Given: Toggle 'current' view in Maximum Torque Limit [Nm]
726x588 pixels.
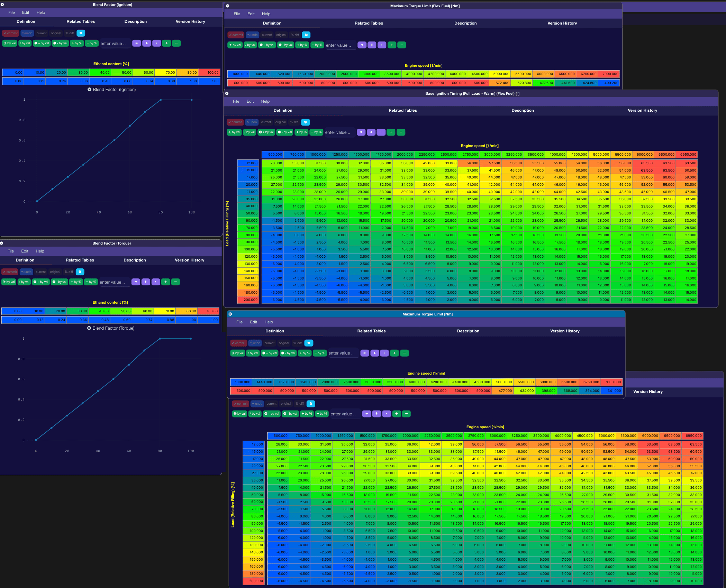Looking at the screenshot, I should [x=270, y=343].
